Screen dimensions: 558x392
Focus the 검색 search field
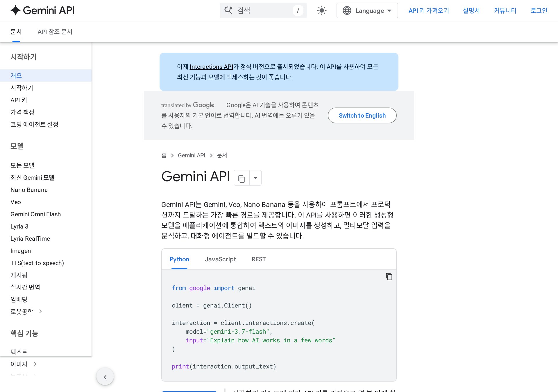pyautogui.click(x=263, y=11)
